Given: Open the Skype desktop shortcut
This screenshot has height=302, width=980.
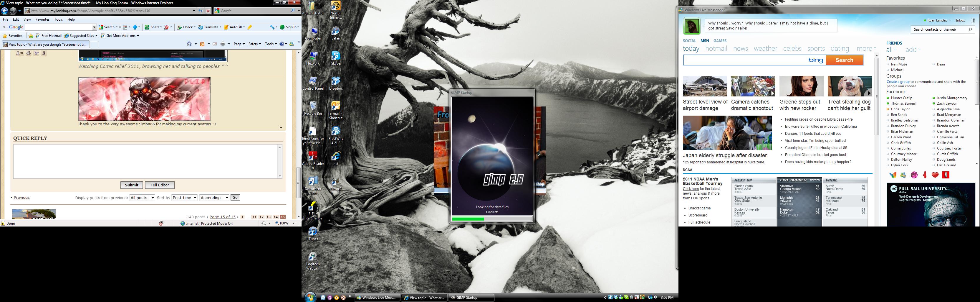Looking at the screenshot, I should (x=335, y=58).
